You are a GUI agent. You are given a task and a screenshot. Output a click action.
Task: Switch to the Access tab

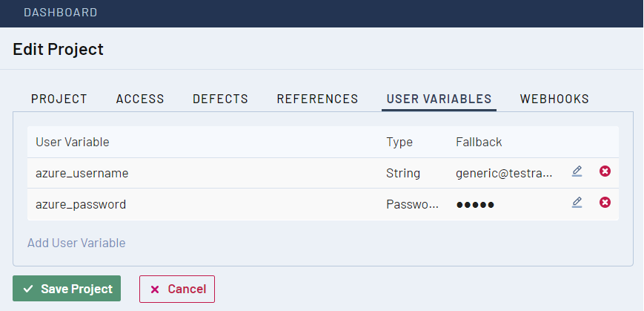click(x=140, y=99)
